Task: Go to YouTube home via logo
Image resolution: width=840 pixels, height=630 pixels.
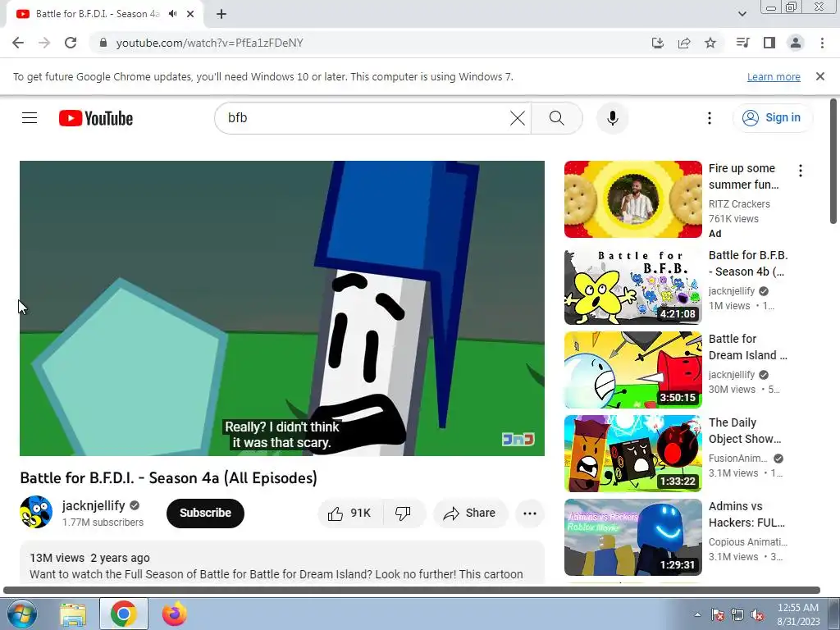Action: (x=96, y=118)
